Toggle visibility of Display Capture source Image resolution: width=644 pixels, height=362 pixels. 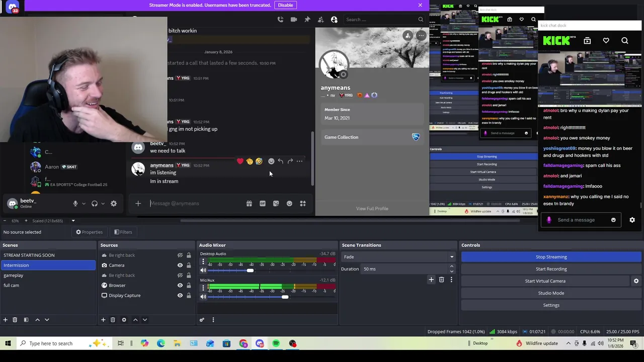[180, 296]
